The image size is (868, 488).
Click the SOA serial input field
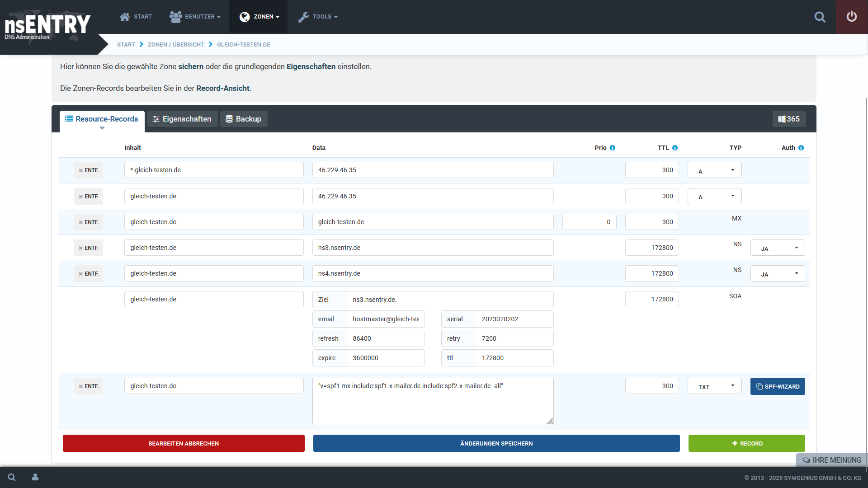(514, 319)
